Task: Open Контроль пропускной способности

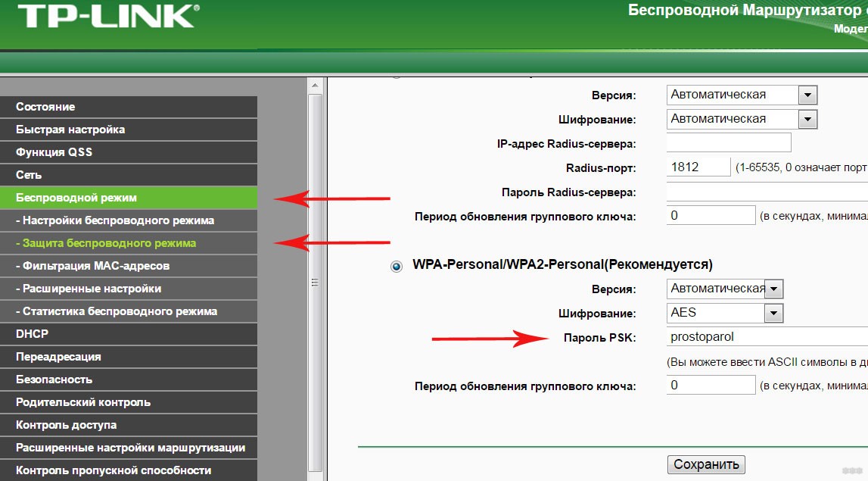Action: click(129, 470)
